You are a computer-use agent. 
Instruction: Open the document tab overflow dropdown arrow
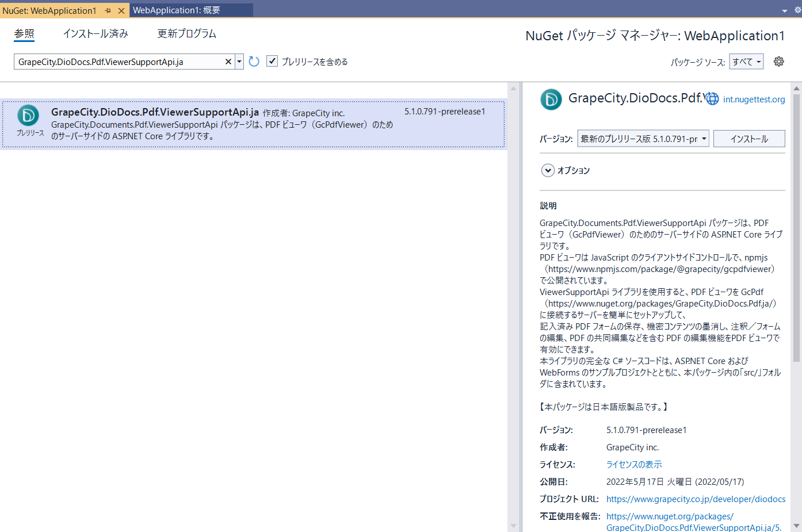click(785, 10)
